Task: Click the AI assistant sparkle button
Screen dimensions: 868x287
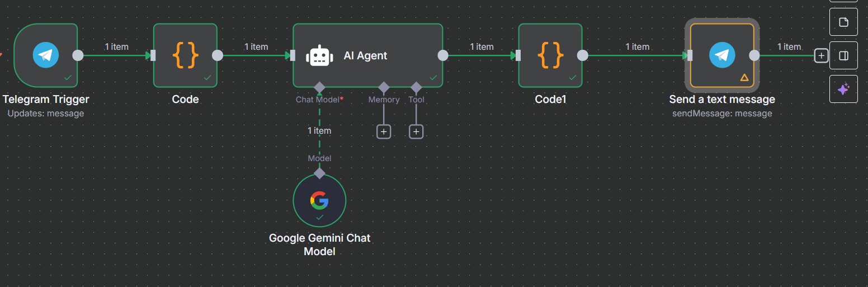Action: click(843, 89)
